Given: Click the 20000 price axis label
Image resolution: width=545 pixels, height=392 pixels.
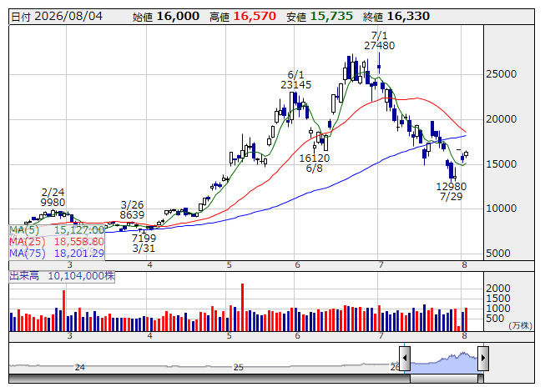Looking at the screenshot, I should (501, 119).
